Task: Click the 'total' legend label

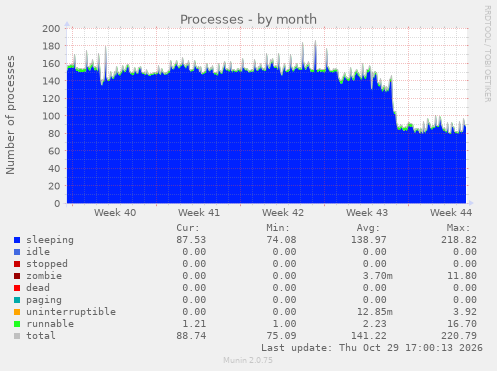Action: [41, 336]
